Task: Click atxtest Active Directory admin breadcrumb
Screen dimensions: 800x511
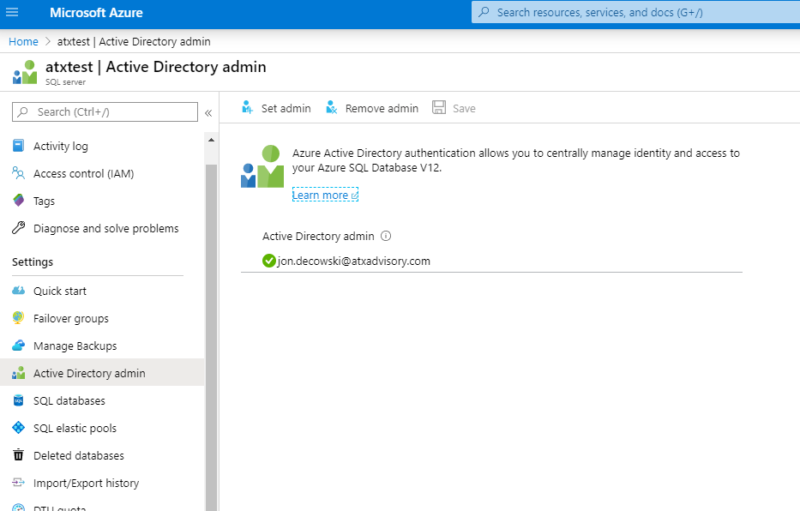Action: click(134, 41)
